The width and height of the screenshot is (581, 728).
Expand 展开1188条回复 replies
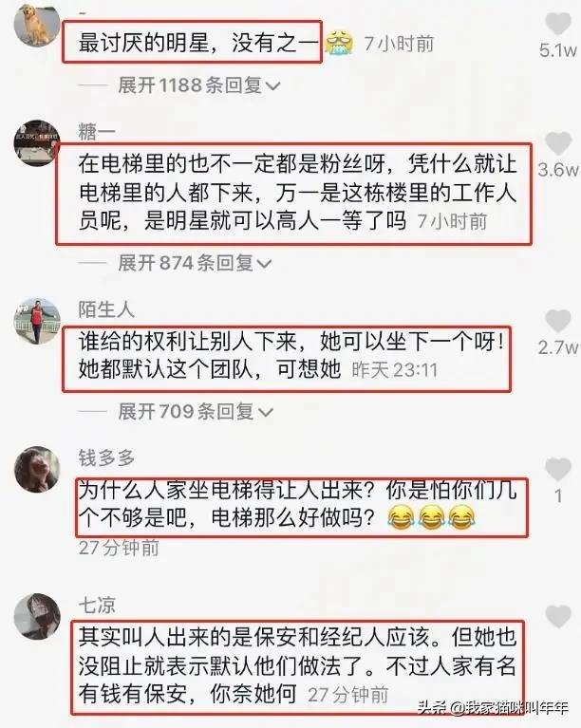pos(198,85)
